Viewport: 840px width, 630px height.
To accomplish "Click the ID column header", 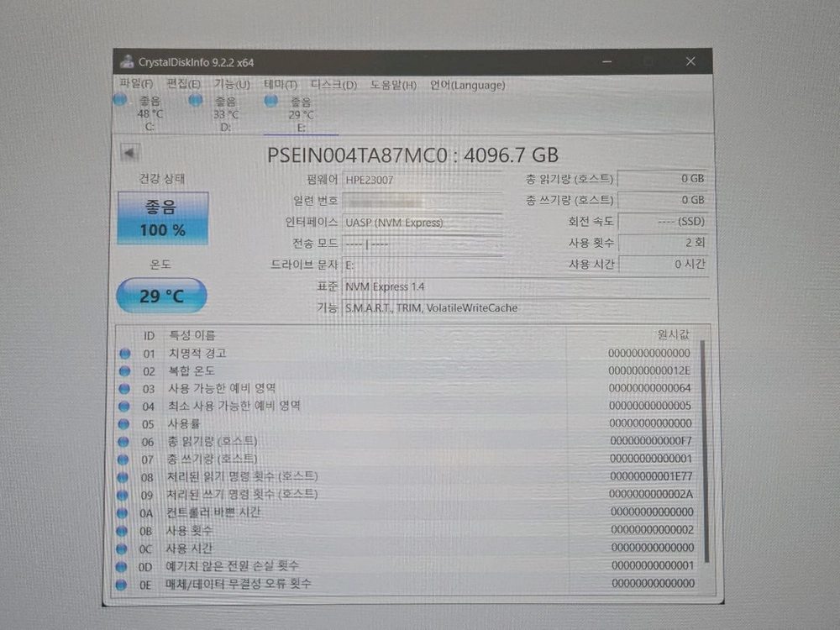I will 149,336.
